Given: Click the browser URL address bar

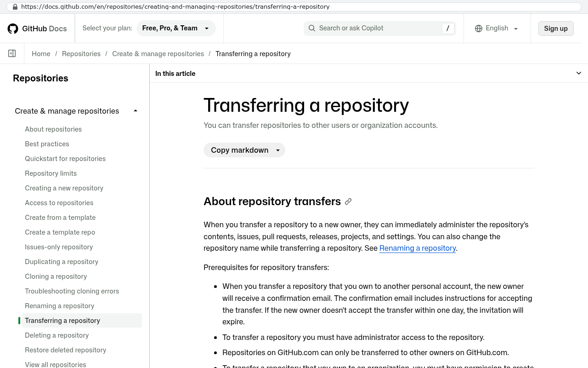Looking at the screenshot, I should coord(294,7).
